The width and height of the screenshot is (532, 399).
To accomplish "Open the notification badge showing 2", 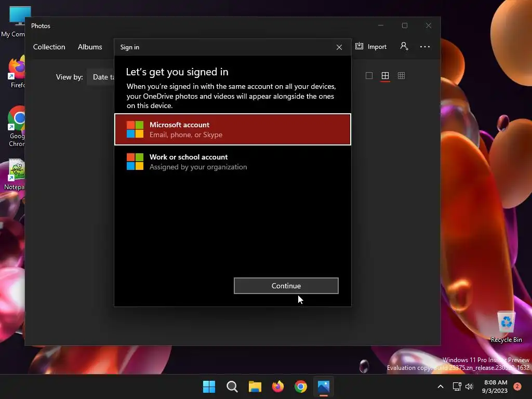I will 517,387.
